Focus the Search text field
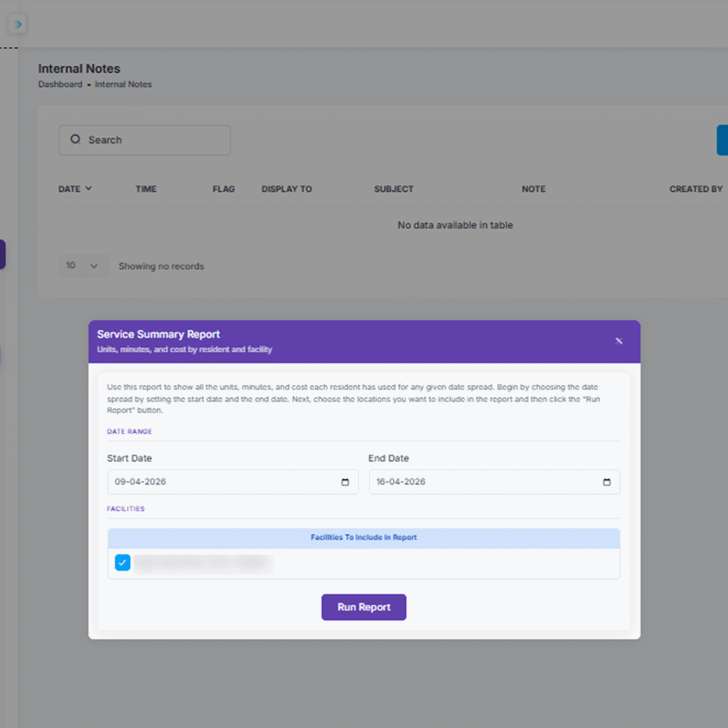Image resolution: width=728 pixels, height=728 pixels. pos(153,140)
